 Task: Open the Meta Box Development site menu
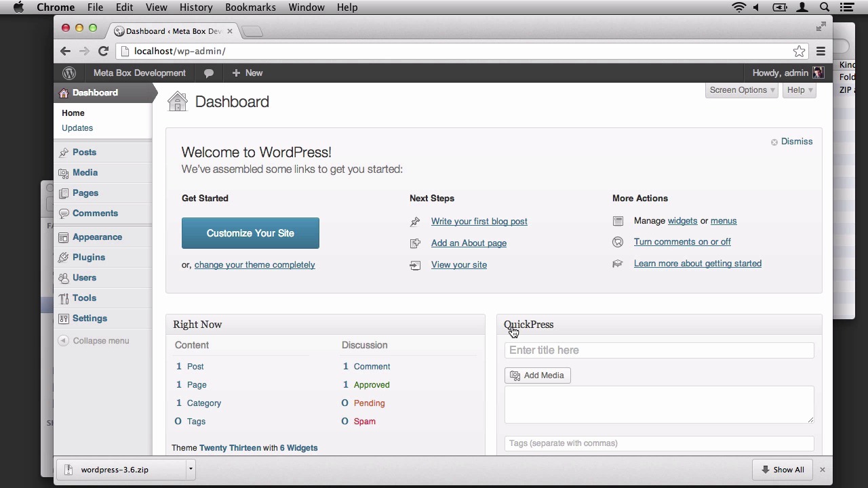click(139, 73)
